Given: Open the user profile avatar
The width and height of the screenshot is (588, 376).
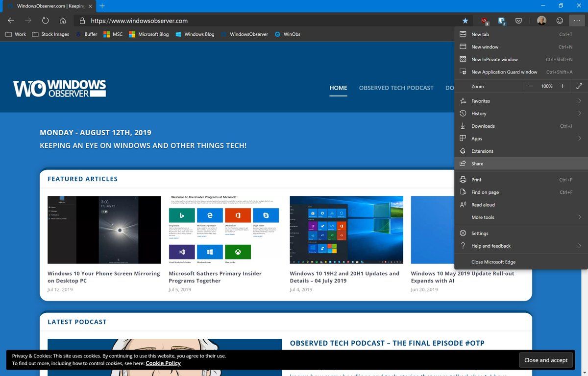Looking at the screenshot, I should click(541, 21).
